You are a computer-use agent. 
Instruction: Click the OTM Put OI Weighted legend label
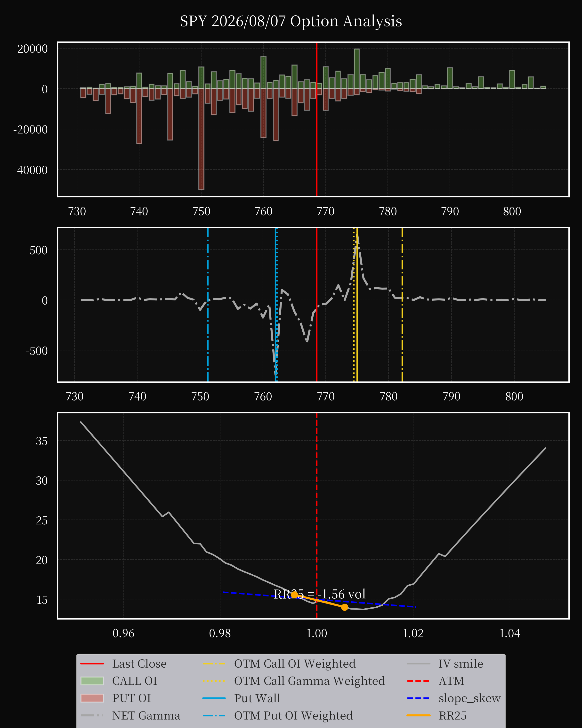tap(293, 716)
